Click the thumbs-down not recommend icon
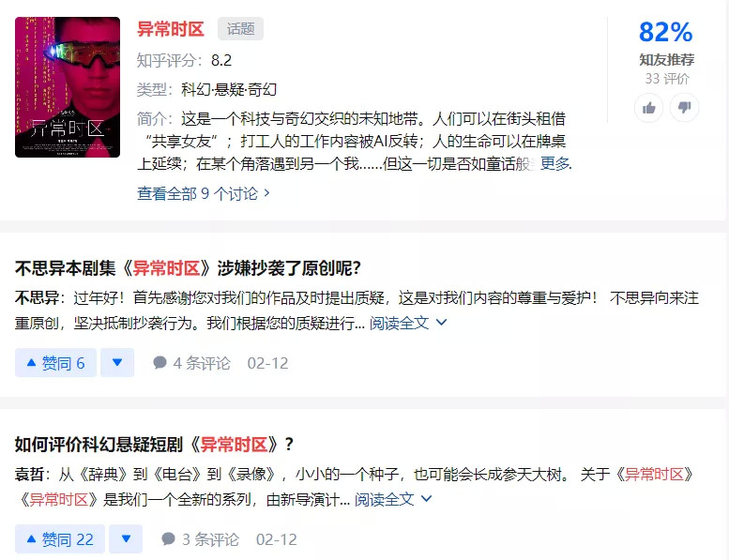This screenshot has width=729, height=560. tap(684, 108)
